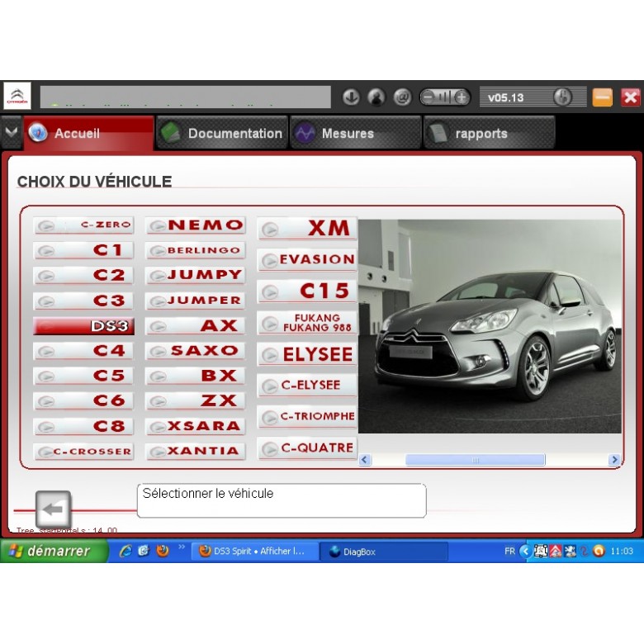Open the Documentation tab
The image size is (644, 644).
[222, 133]
